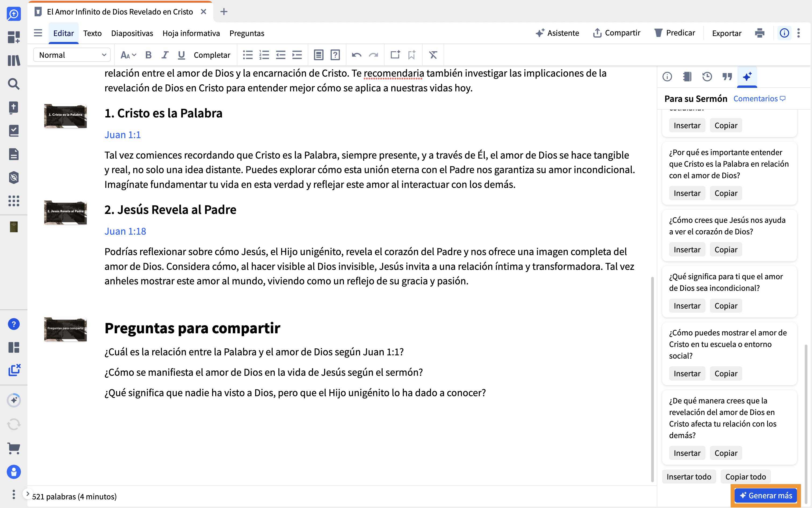Increase paragraph indent
The width and height of the screenshot is (812, 508).
[297, 55]
